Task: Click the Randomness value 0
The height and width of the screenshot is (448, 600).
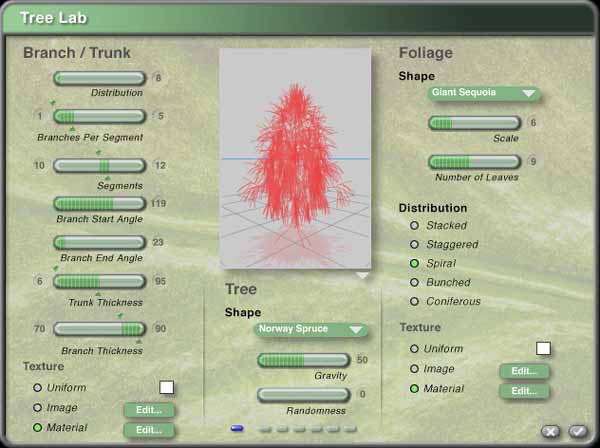Action: tap(362, 394)
